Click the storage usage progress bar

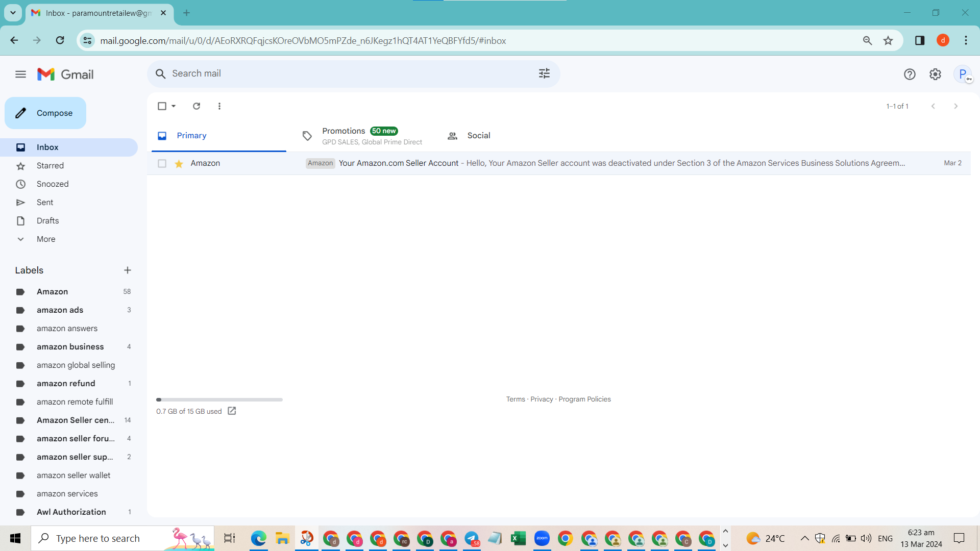pos(219,400)
